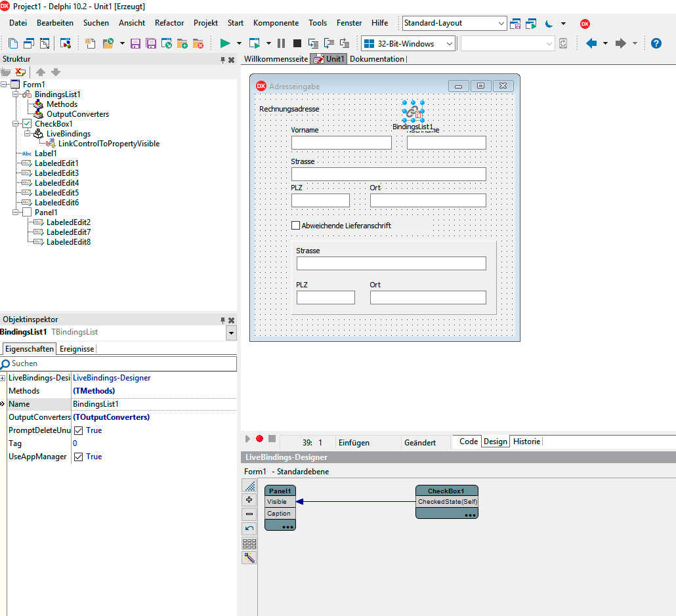Click the blue back navigation arrow
This screenshot has width=676, height=616.
tap(591, 43)
